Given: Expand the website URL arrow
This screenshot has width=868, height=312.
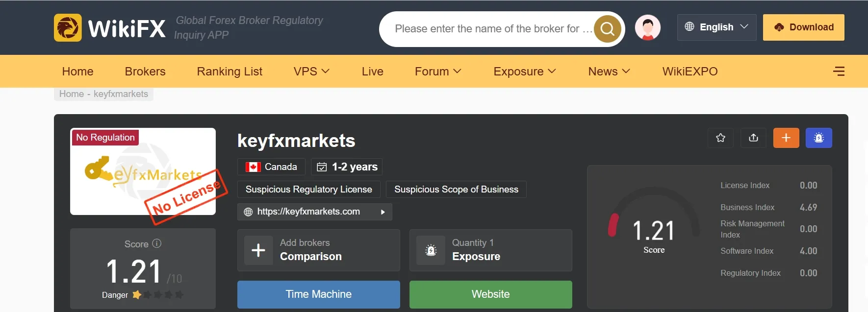Looking at the screenshot, I should point(383,212).
